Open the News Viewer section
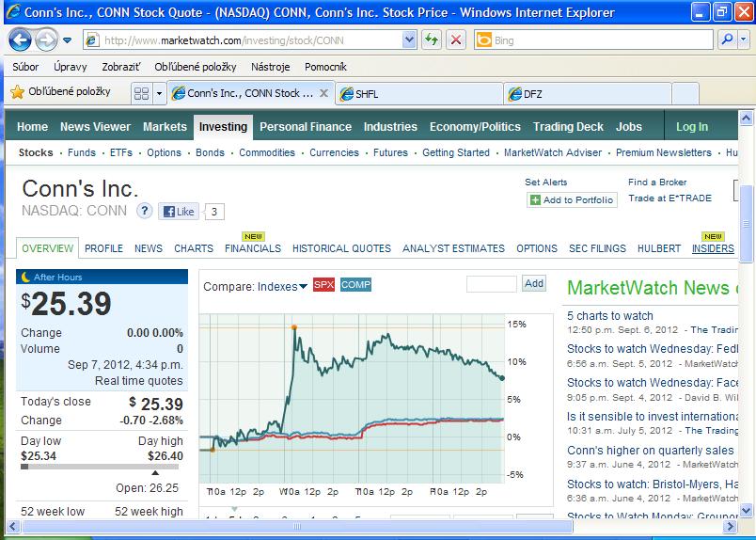This screenshot has width=756, height=540. click(x=96, y=127)
